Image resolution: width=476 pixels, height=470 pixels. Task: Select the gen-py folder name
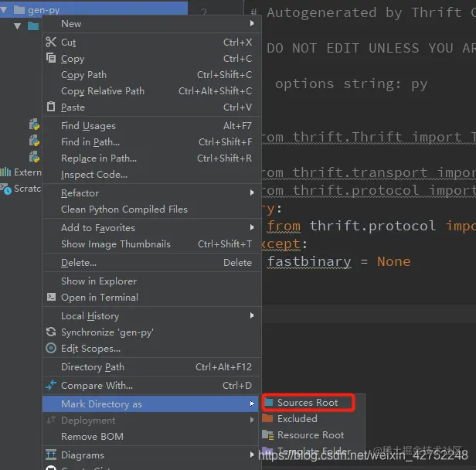click(x=44, y=10)
